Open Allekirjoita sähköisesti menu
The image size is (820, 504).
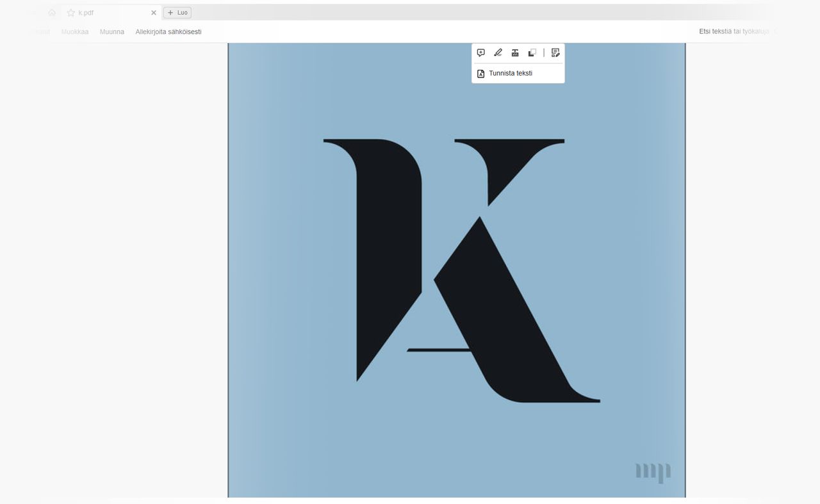pyautogui.click(x=168, y=31)
